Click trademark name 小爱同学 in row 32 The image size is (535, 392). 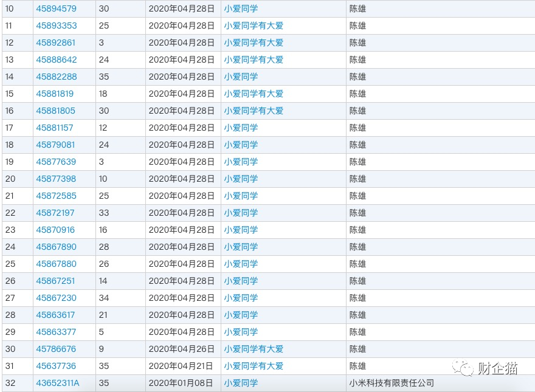click(x=241, y=383)
